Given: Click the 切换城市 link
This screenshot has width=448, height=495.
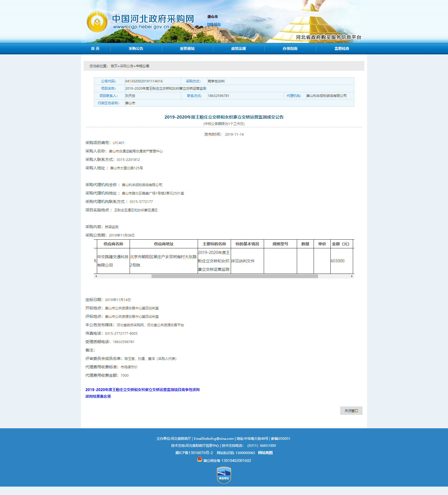Looking at the screenshot, I should coord(214,24).
